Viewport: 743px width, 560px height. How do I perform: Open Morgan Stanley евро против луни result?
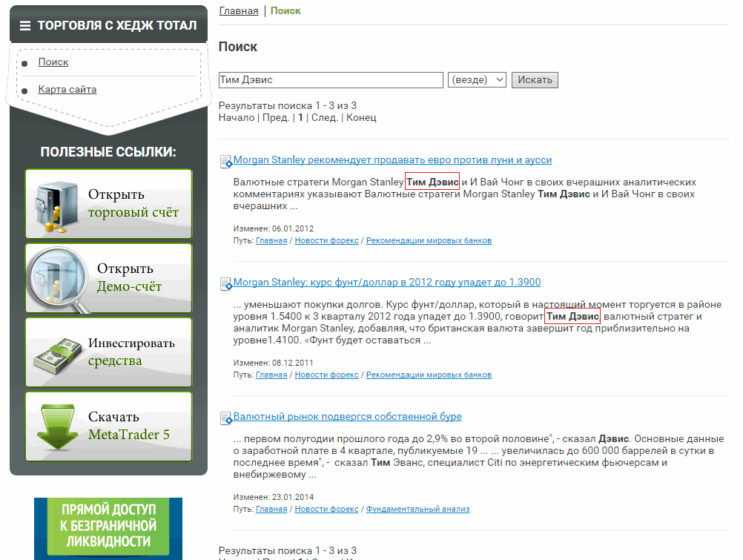click(x=392, y=159)
